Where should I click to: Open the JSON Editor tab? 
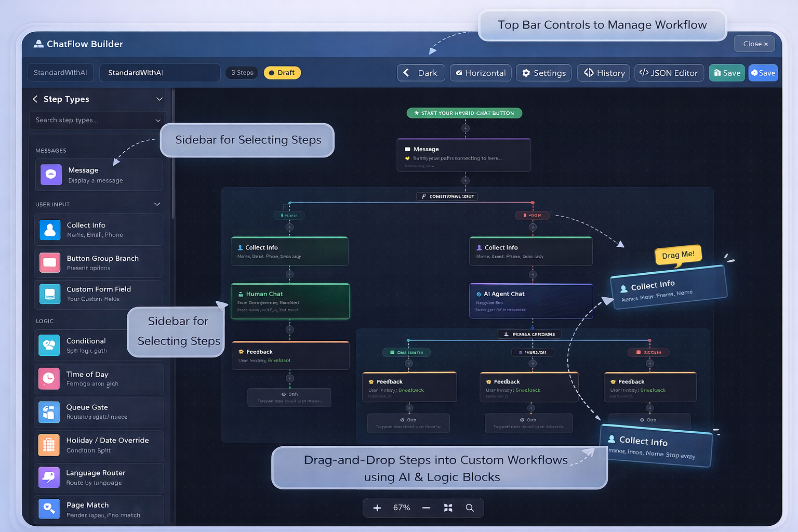pyautogui.click(x=669, y=73)
